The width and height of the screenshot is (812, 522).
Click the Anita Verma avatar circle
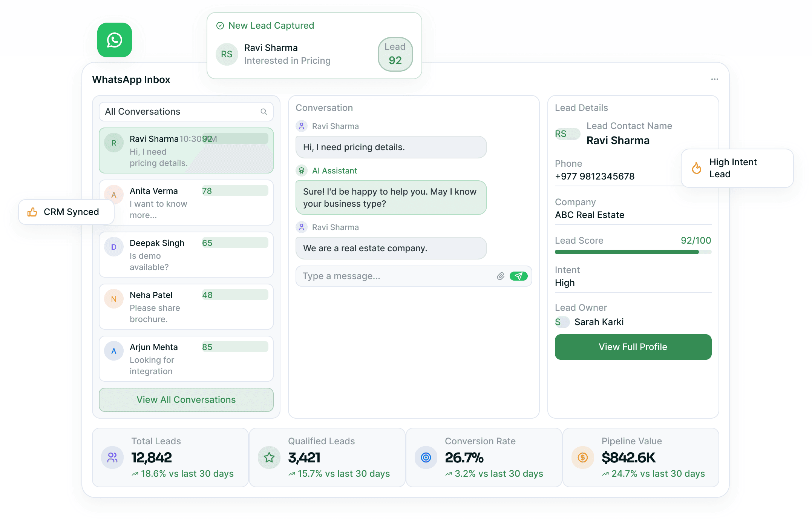[114, 195]
